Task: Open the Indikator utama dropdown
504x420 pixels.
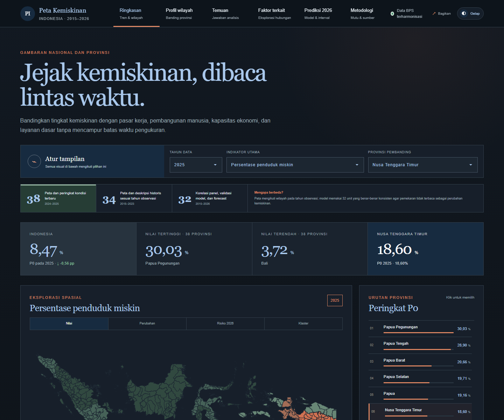Action: click(295, 165)
